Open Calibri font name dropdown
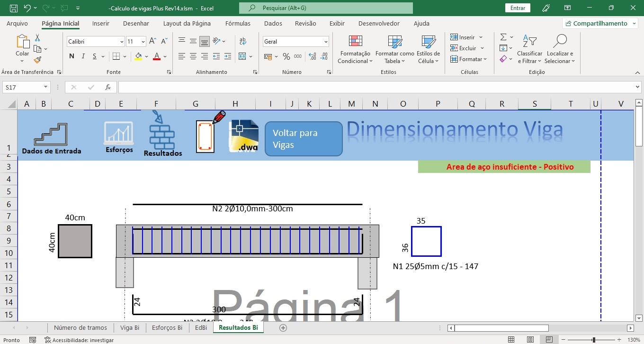The height and width of the screenshot is (344, 644). [122, 42]
